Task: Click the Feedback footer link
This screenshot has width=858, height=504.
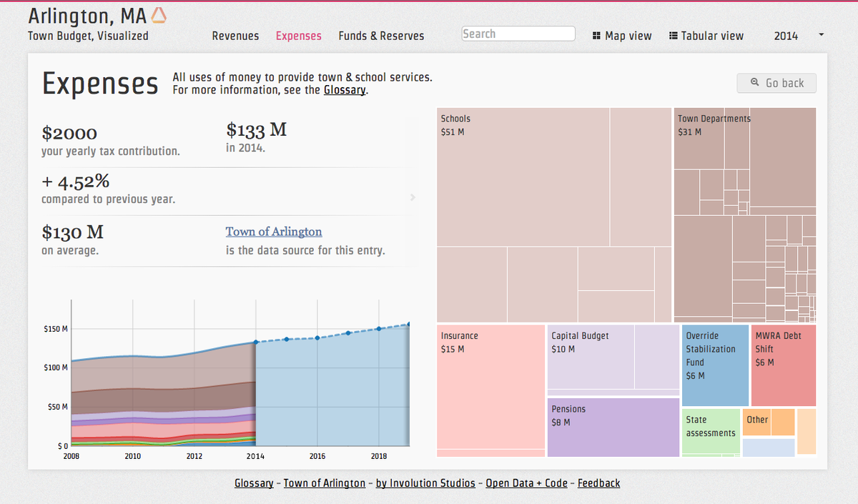Action: (598, 483)
